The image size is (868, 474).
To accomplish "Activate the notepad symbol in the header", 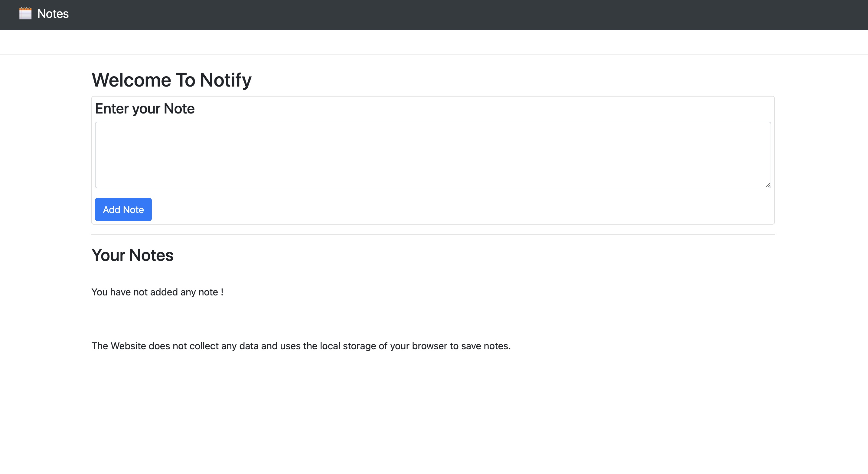I will click(x=25, y=14).
